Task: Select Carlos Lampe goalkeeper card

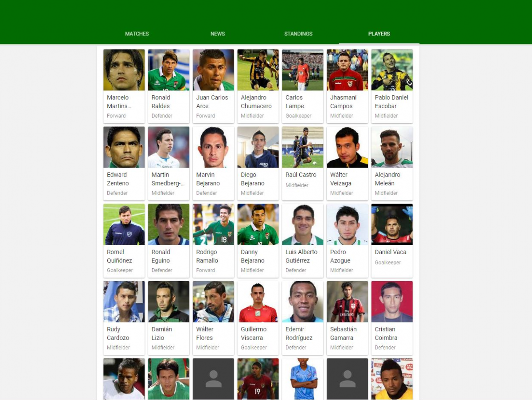Action: click(303, 86)
